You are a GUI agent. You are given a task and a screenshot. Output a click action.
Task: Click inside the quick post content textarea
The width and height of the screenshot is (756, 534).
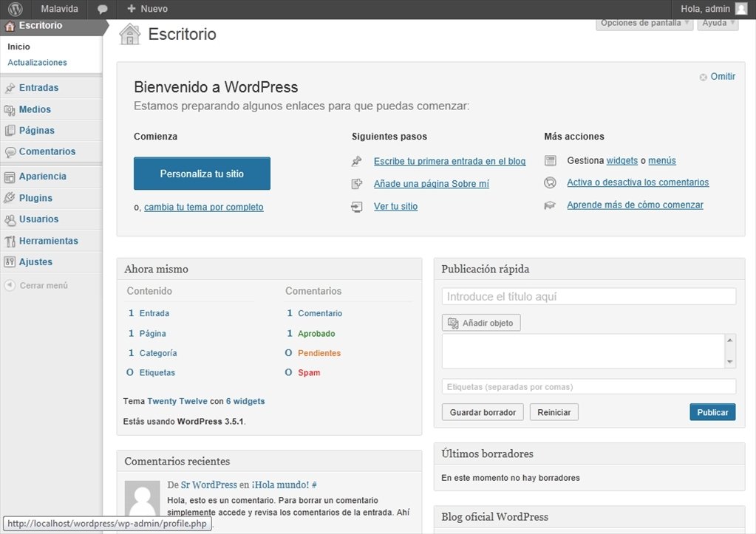583,352
